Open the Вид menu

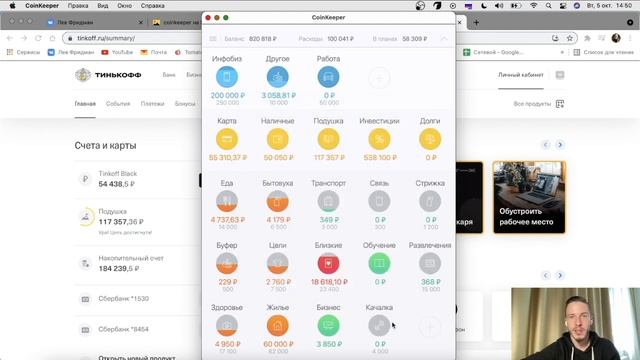click(103, 6)
